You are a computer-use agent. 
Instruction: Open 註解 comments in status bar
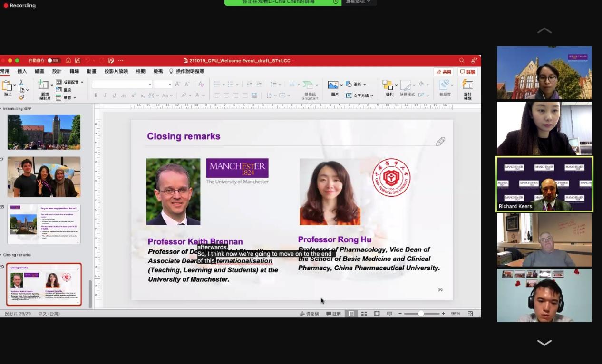tap(334, 314)
